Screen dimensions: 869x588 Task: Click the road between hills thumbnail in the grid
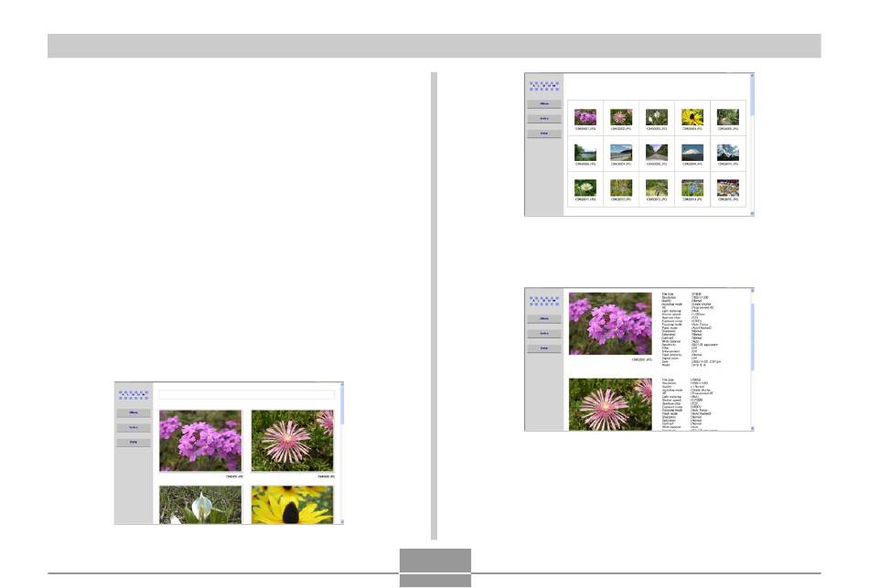coord(656,152)
